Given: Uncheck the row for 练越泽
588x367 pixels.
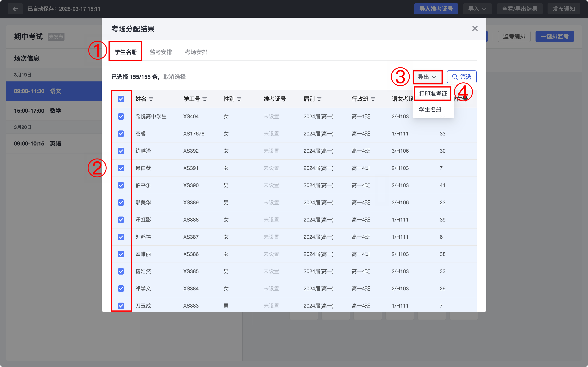Looking at the screenshot, I should [x=121, y=151].
